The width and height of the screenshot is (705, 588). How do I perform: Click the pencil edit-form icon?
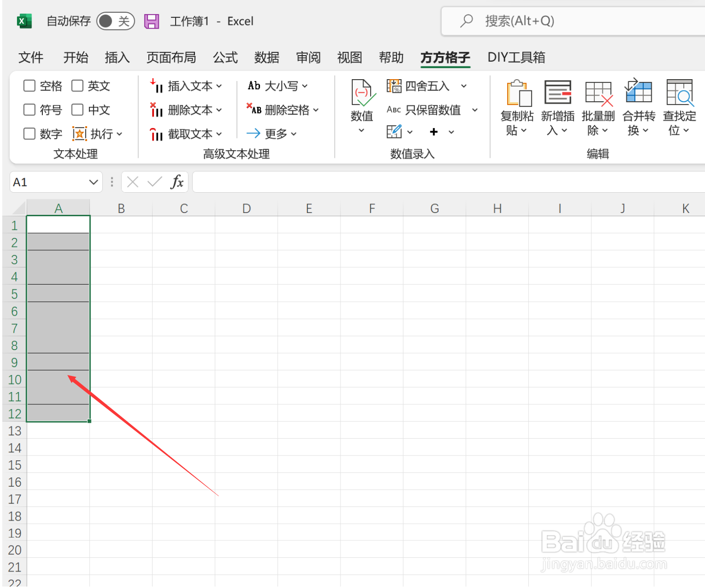pos(394,131)
